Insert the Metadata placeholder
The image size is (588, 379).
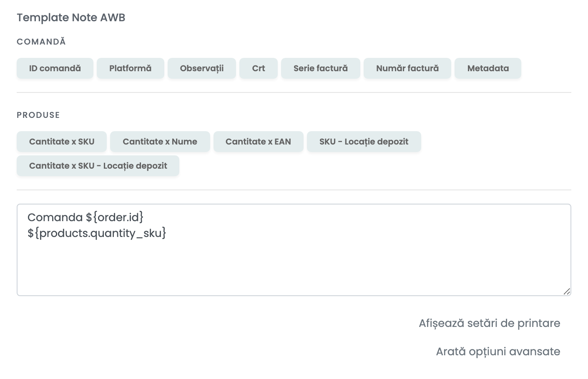click(488, 68)
